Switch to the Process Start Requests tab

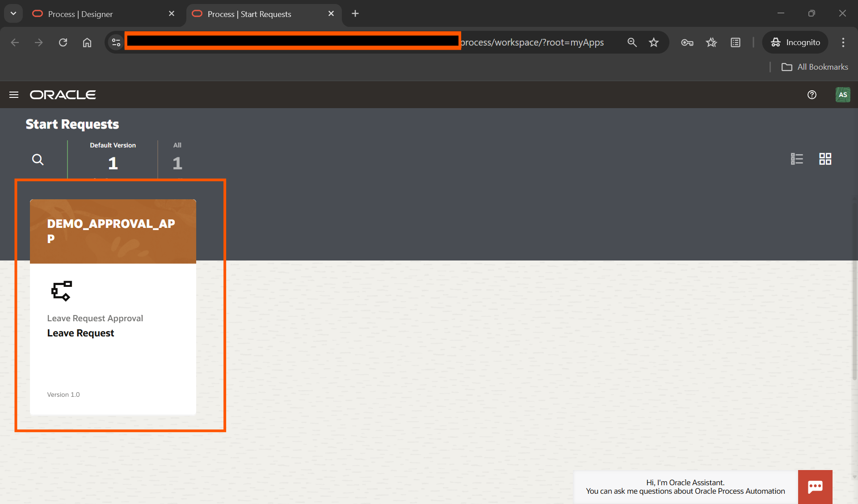(249, 14)
